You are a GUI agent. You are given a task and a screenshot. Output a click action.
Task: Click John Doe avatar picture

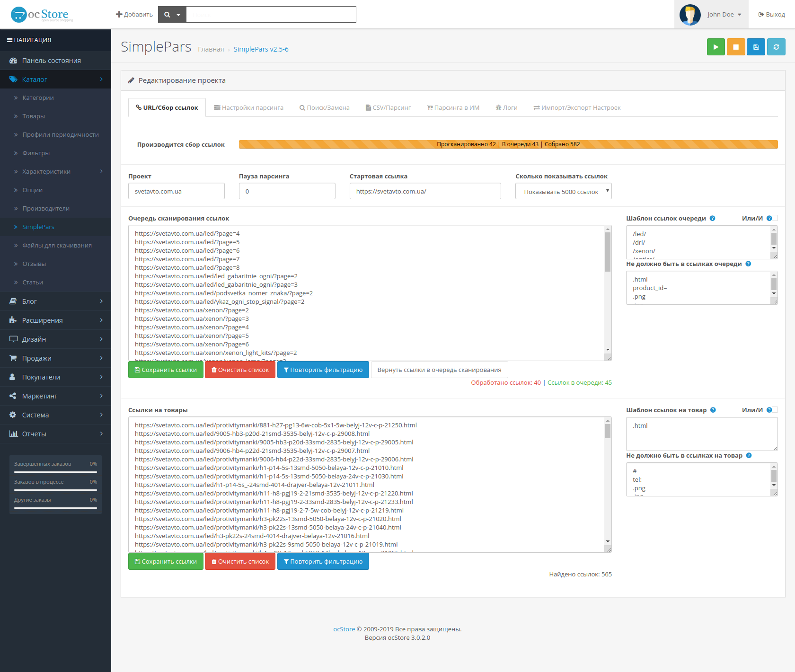point(690,15)
